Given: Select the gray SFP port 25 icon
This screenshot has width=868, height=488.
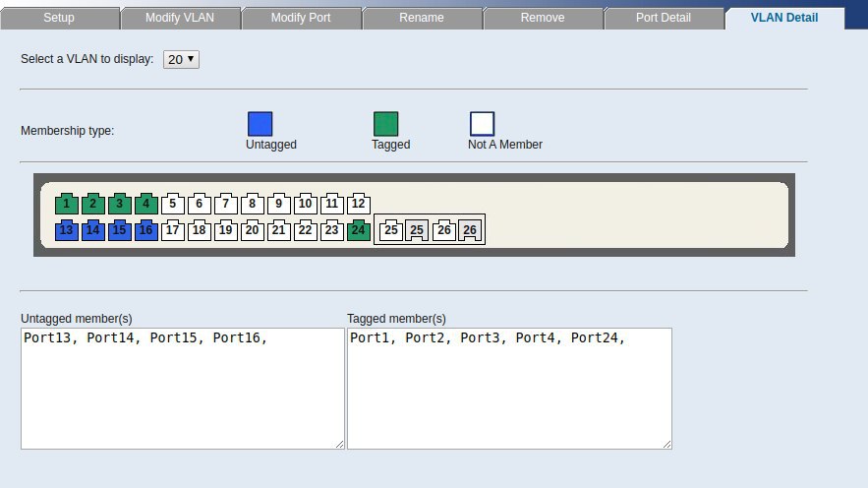Looking at the screenshot, I should click(x=417, y=230).
